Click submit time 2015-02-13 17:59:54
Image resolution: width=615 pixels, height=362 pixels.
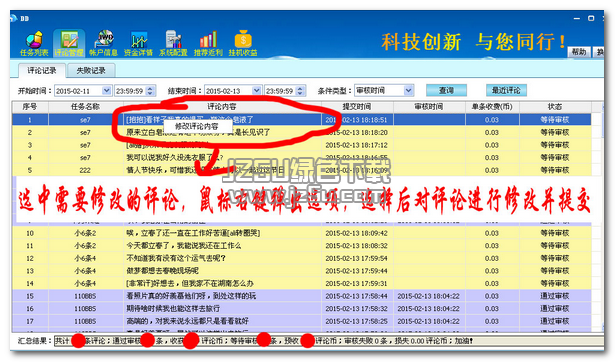(x=357, y=258)
